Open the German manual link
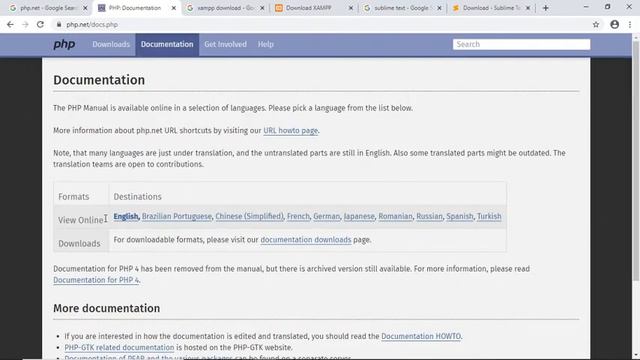 (x=326, y=216)
